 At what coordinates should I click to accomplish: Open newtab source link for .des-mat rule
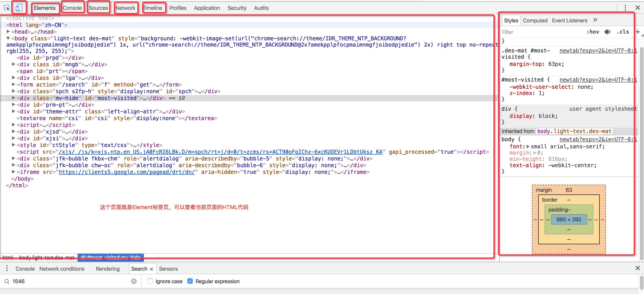click(x=598, y=50)
